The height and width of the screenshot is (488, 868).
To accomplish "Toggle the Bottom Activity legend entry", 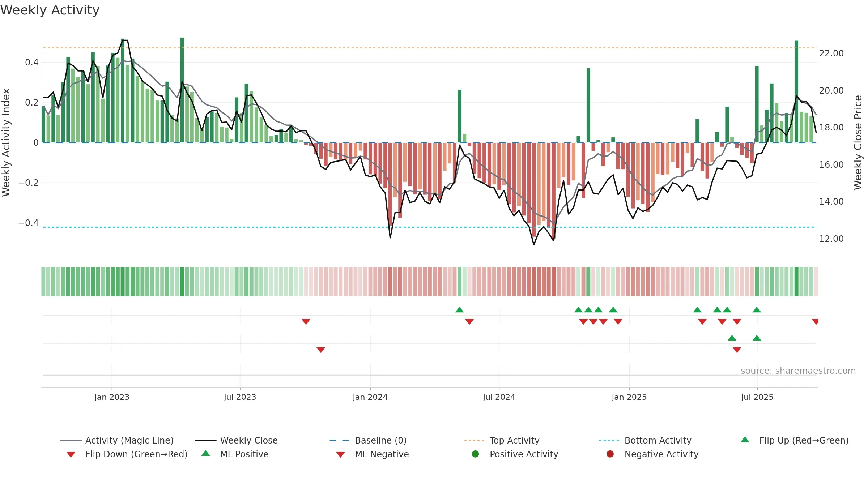I will (x=645, y=440).
